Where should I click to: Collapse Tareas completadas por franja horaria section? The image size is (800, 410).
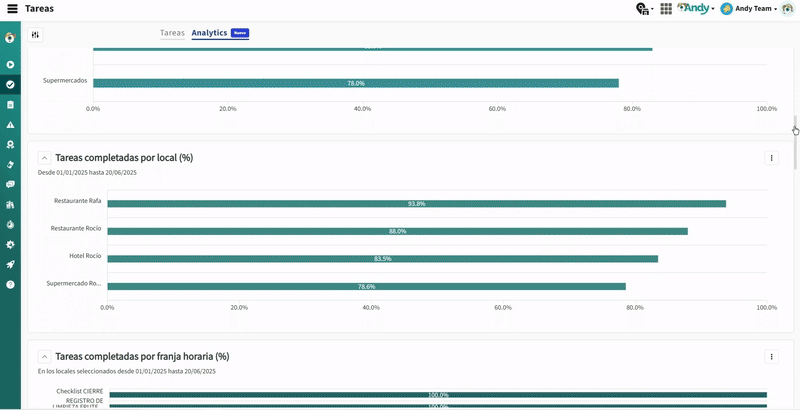(44, 356)
